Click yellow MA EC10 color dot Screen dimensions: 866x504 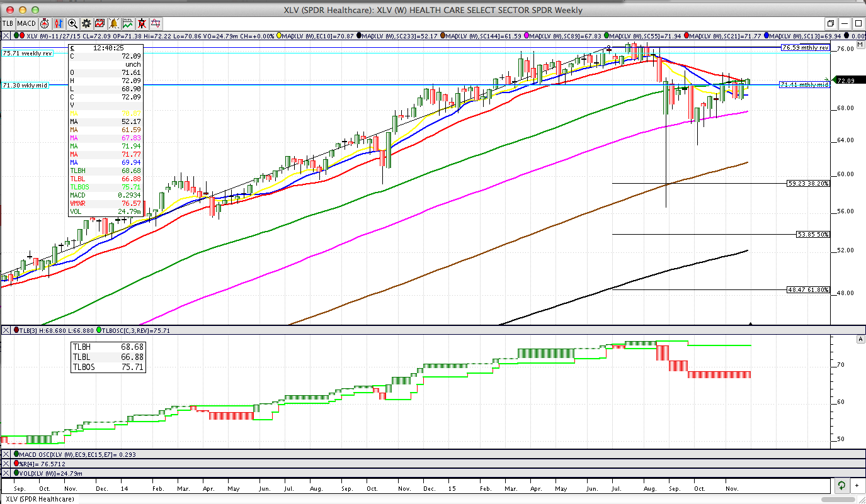[280, 36]
